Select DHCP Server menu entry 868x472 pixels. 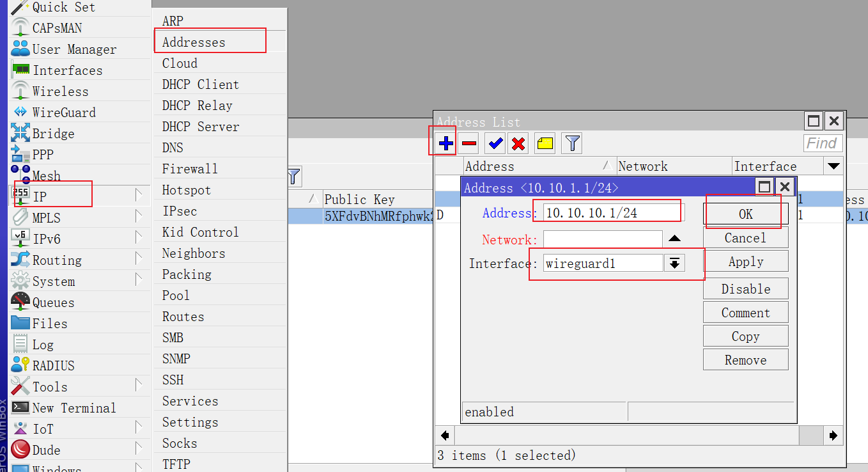(200, 127)
